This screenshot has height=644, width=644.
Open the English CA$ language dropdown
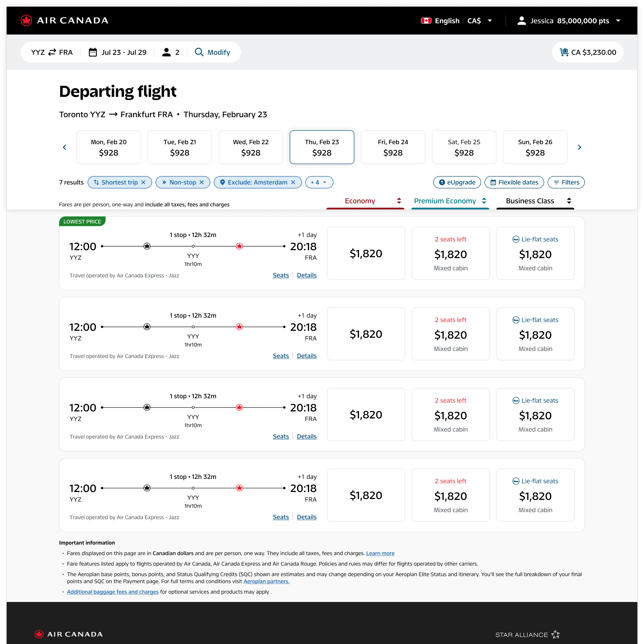coord(490,21)
